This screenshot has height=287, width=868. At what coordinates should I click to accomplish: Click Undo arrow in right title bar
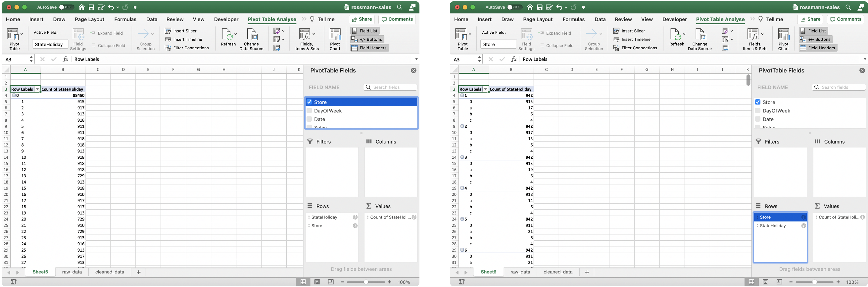(x=559, y=7)
